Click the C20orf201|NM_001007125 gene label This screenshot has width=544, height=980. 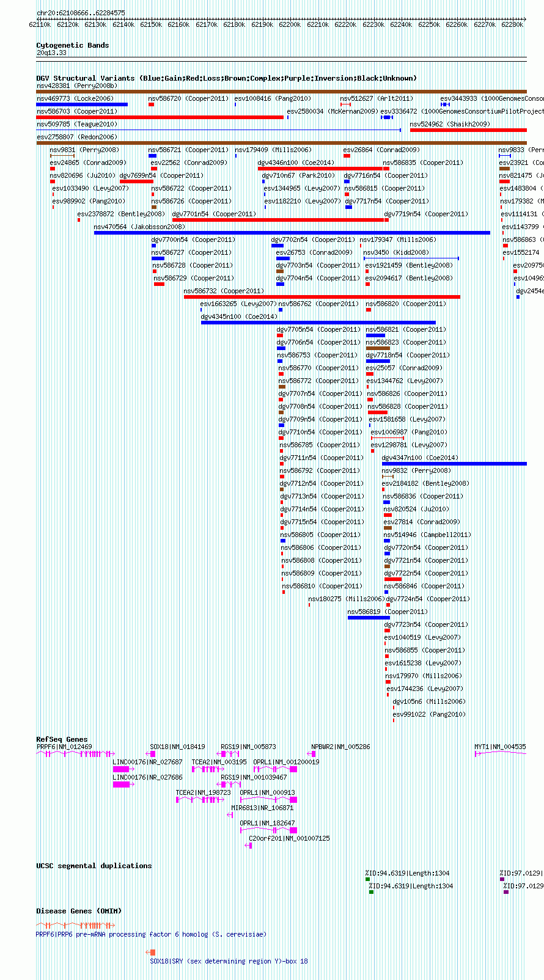tap(289, 838)
